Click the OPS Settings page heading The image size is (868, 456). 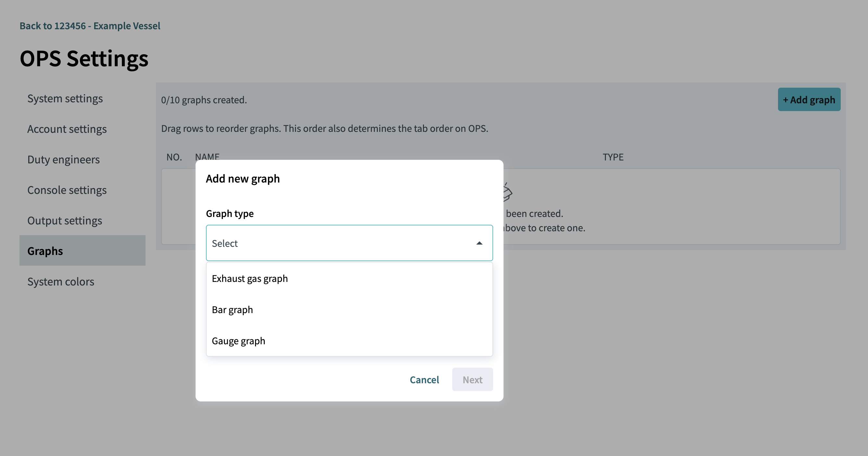84,58
